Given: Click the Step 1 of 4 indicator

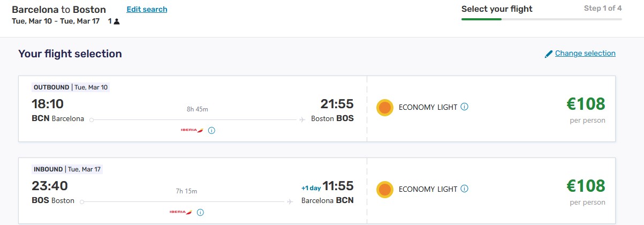Looking at the screenshot, I should tap(603, 8).
